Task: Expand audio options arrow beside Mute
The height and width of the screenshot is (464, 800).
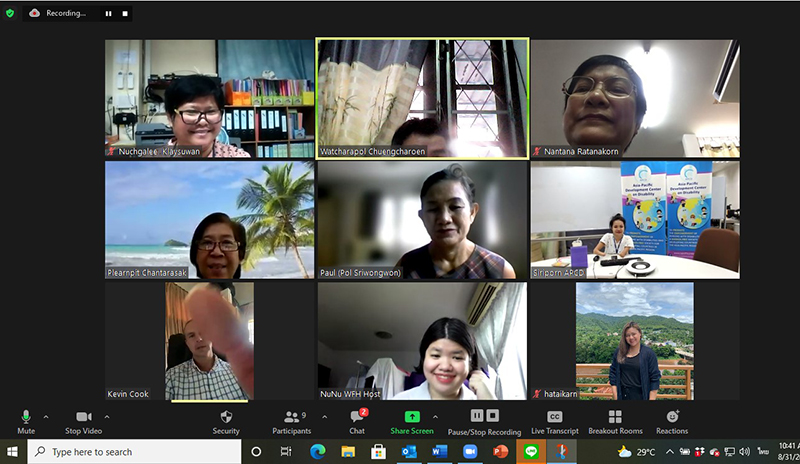Action: [x=46, y=416]
